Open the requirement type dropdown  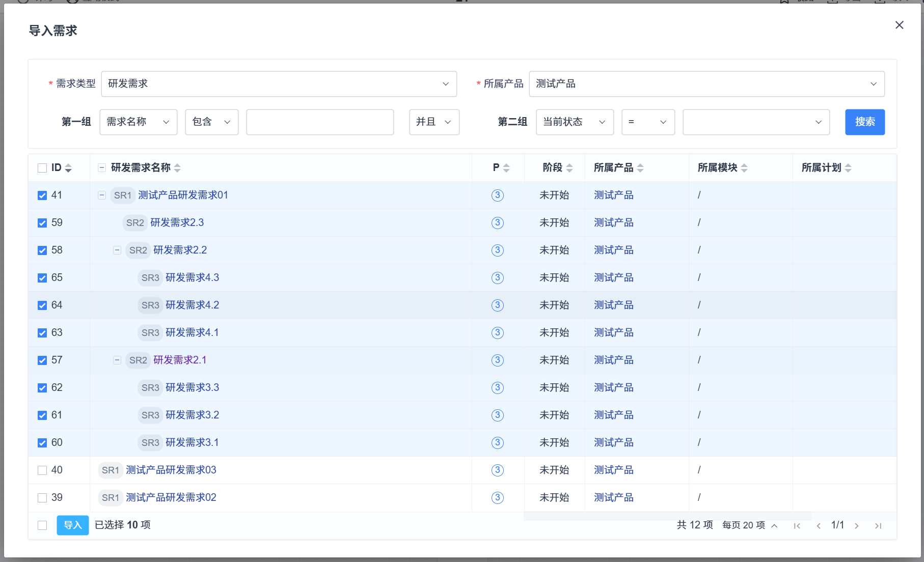[x=279, y=84]
